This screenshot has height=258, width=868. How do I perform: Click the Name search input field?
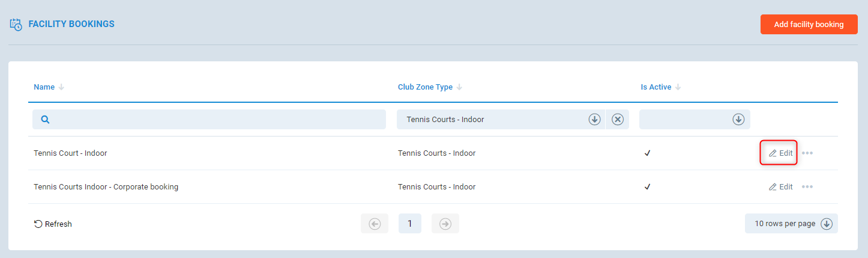[216, 120]
